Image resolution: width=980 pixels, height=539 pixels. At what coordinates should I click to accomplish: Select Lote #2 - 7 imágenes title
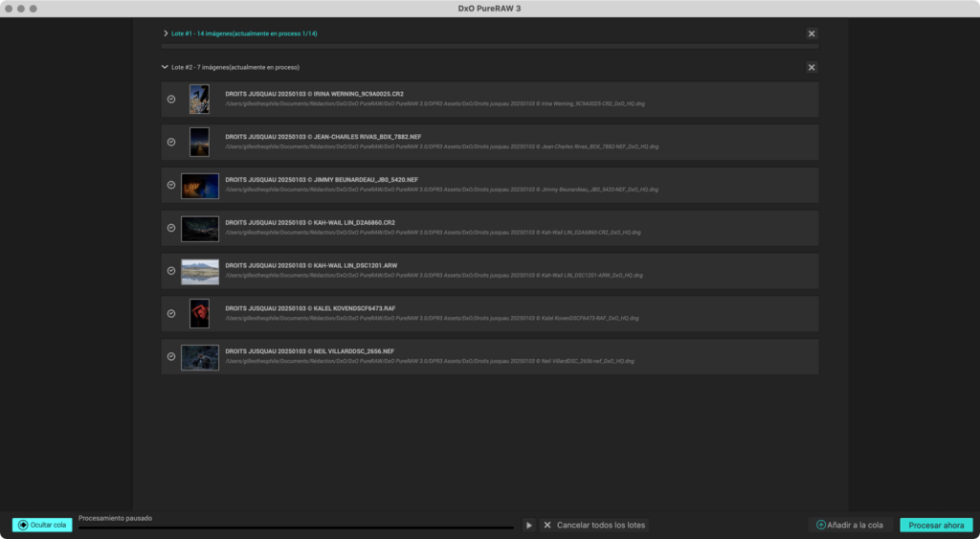point(235,67)
